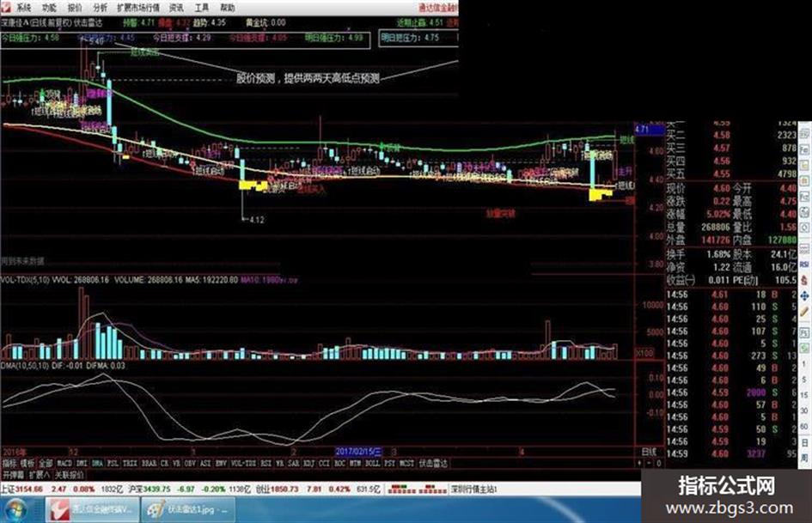
Task: Switch to the KDJ indicator
Action: [x=308, y=464]
